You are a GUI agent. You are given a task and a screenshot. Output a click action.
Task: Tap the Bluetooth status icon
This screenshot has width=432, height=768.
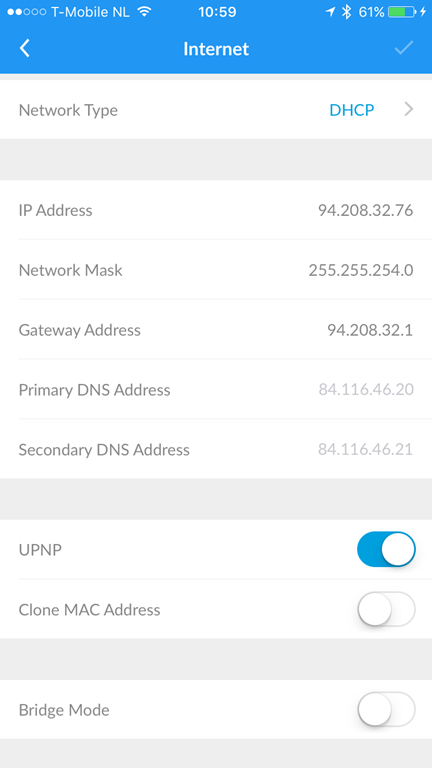point(347,12)
